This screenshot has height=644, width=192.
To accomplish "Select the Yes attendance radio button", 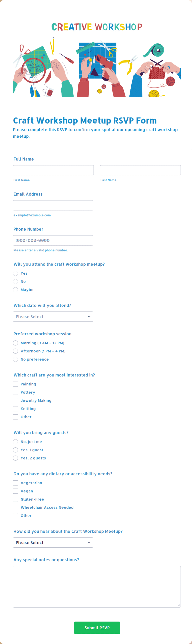I will point(15,273).
